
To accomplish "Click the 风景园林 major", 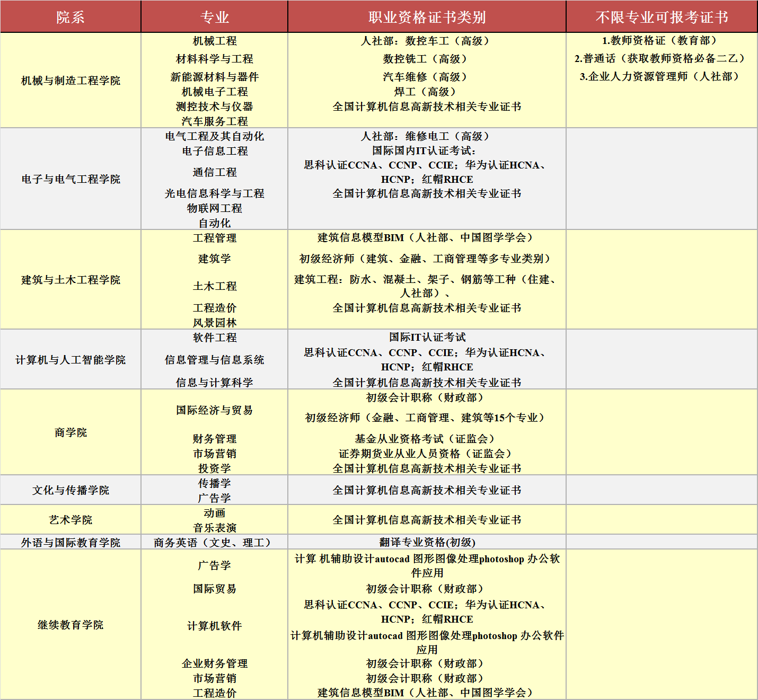I will 215,323.
